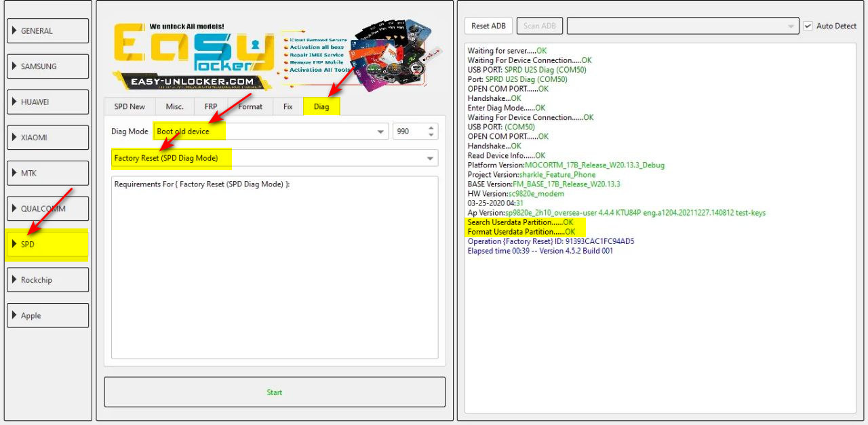The image size is (868, 425).
Task: Open the Factory Reset (SPD Diag Mode) operation dropdown
Action: (275, 158)
